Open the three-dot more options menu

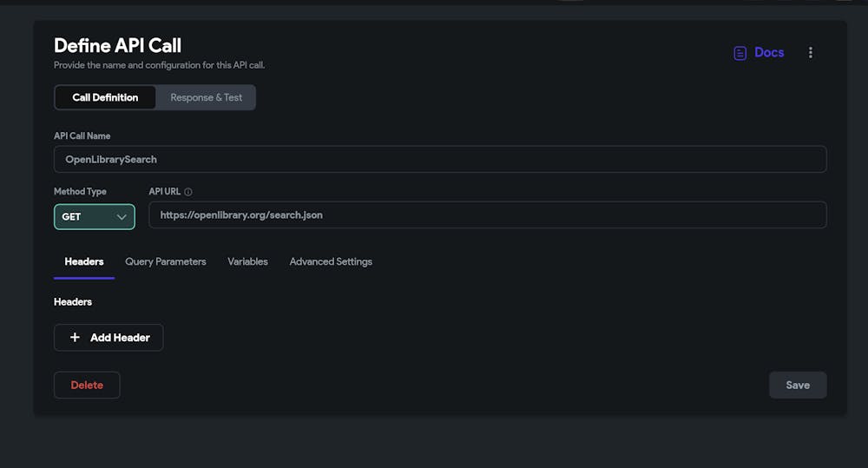coord(811,53)
